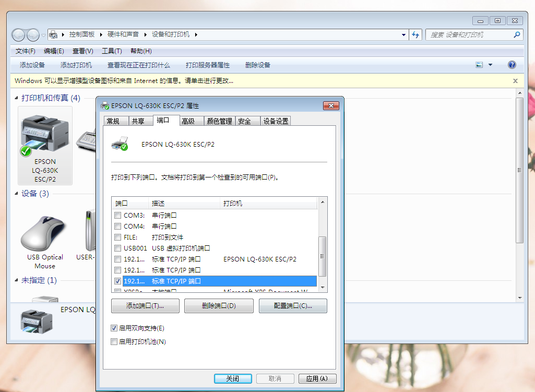Click printer icon in details pane
The image size is (535, 392).
(x=37, y=320)
